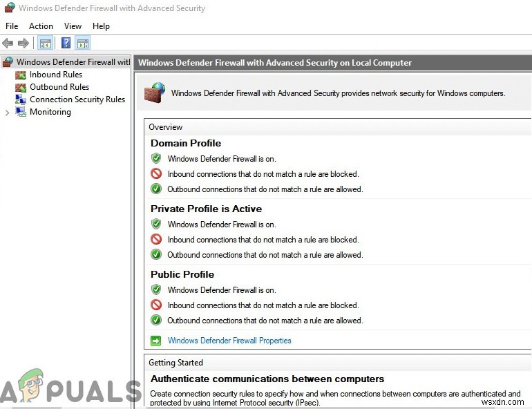This screenshot has width=532, height=409.
Task: Click Public Profile firewall-on shield icon
Action: click(x=156, y=289)
